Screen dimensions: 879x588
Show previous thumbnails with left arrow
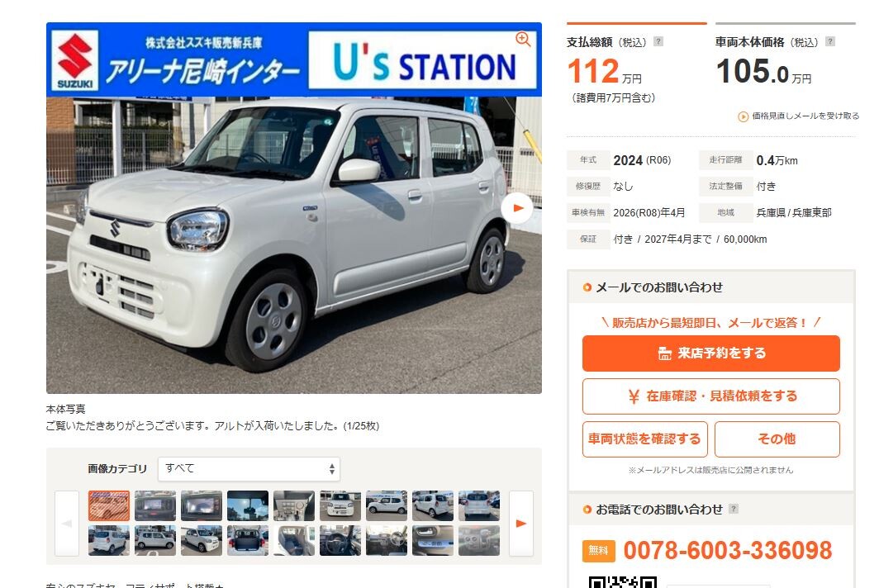[67, 524]
